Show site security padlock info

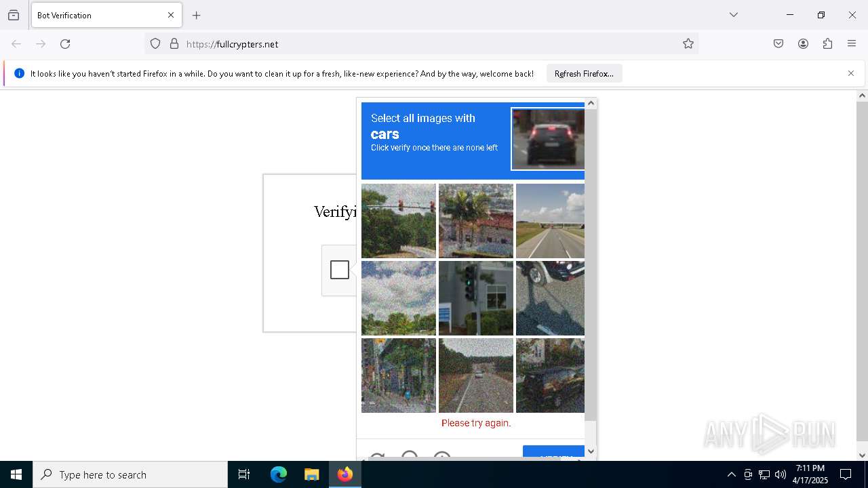[x=174, y=44]
